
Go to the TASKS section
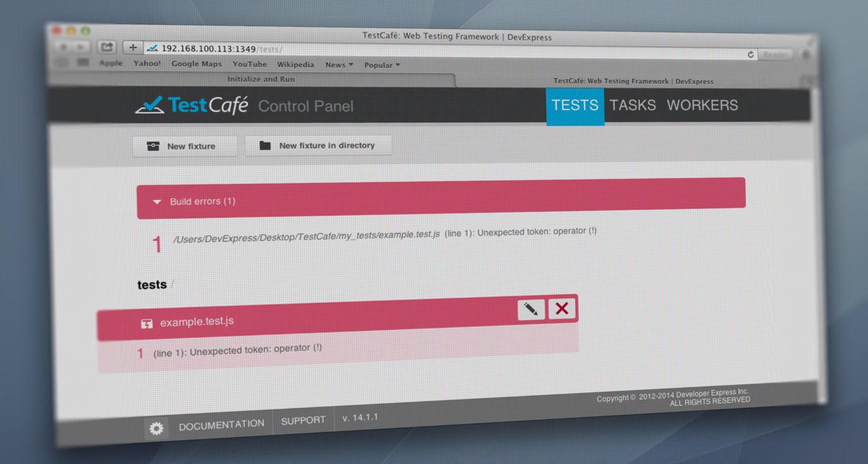633,105
